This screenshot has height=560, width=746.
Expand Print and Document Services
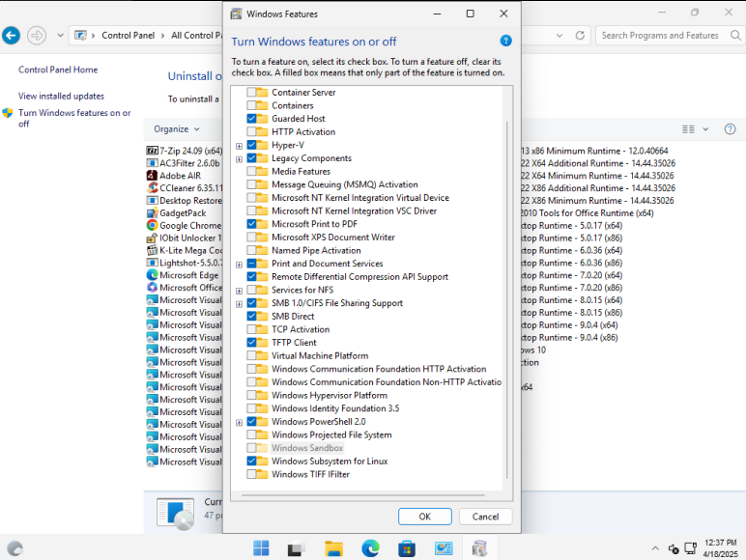(240, 265)
